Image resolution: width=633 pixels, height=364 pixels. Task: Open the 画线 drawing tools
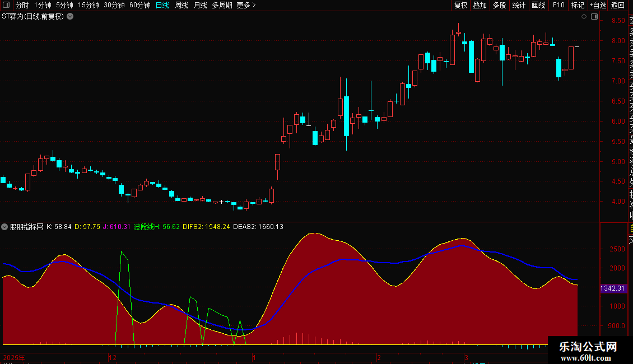(538, 5)
